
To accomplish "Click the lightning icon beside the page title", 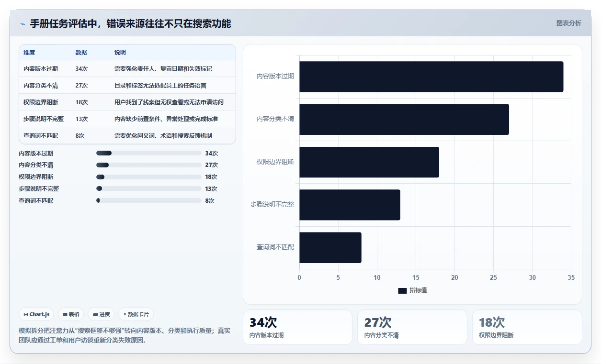I will point(23,24).
